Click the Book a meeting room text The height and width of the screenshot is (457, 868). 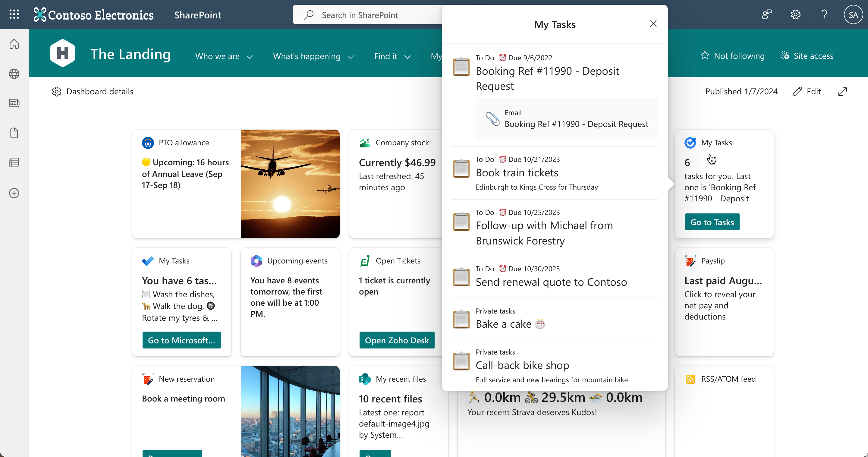[x=183, y=399]
